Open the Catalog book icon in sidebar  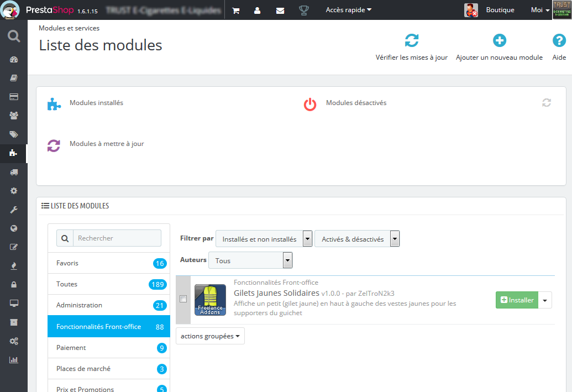14,78
